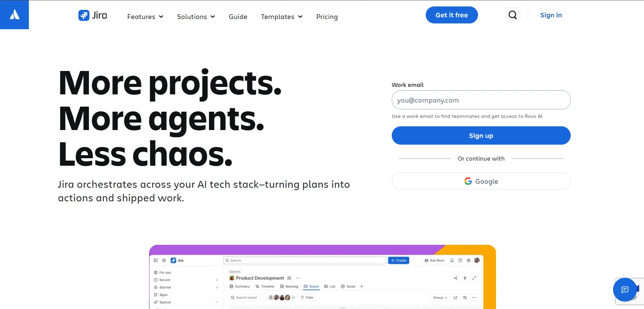
Task: Focus the Work email input field
Action: 481,100
